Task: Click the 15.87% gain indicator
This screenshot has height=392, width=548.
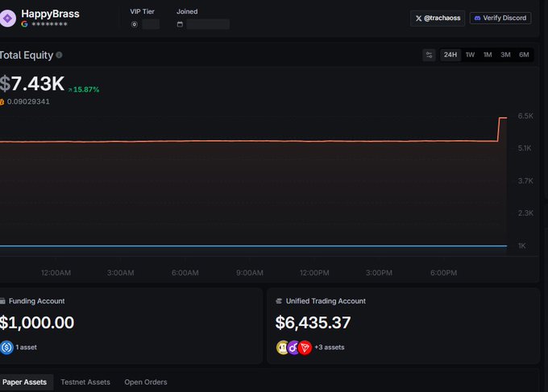Action: point(84,89)
